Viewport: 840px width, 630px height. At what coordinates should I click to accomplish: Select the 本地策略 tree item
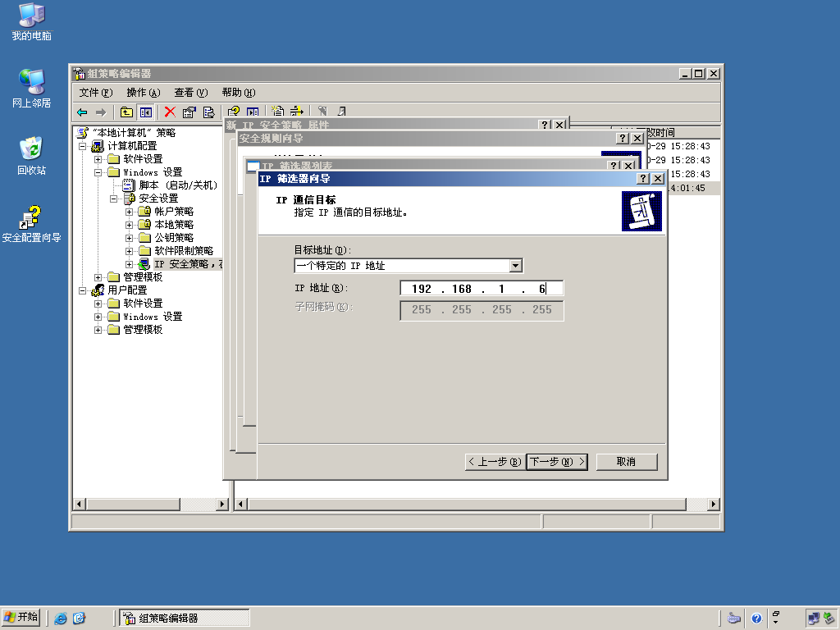(174, 225)
